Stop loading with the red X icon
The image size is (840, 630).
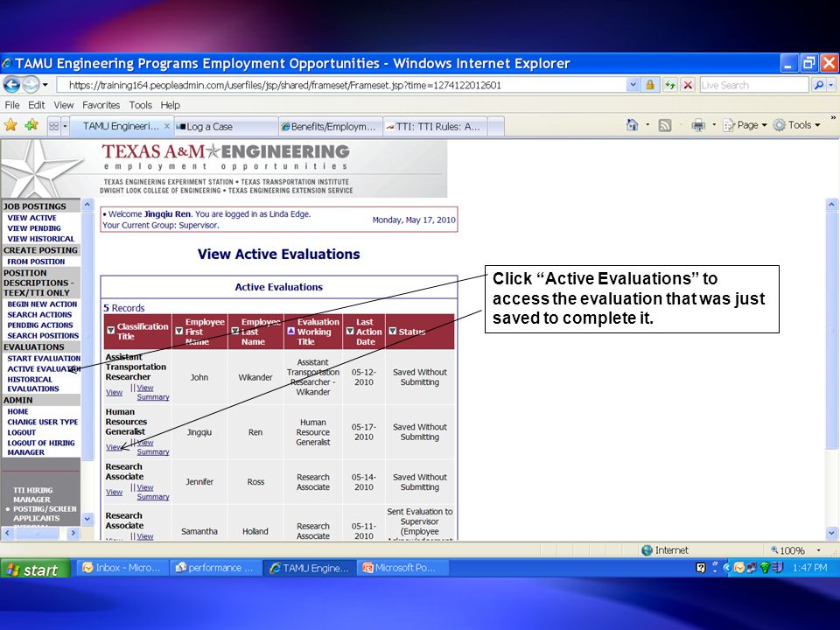(x=689, y=85)
